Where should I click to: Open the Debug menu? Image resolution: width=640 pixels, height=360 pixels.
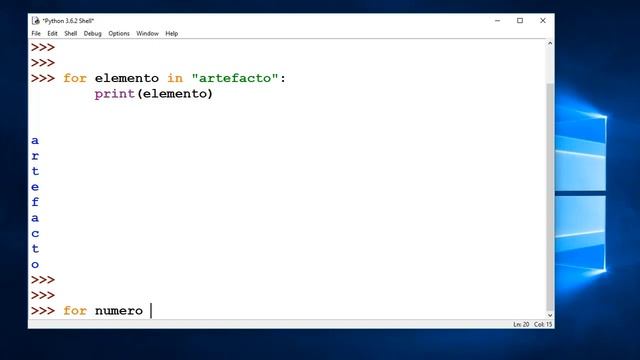[92, 33]
